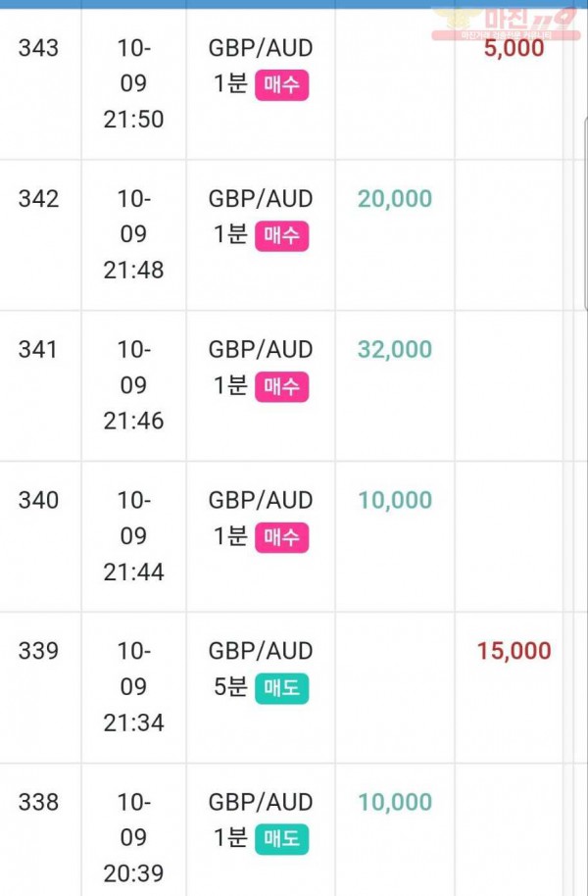Click the 매수 badge in row 343
The height and width of the screenshot is (896, 588).
click(x=281, y=85)
